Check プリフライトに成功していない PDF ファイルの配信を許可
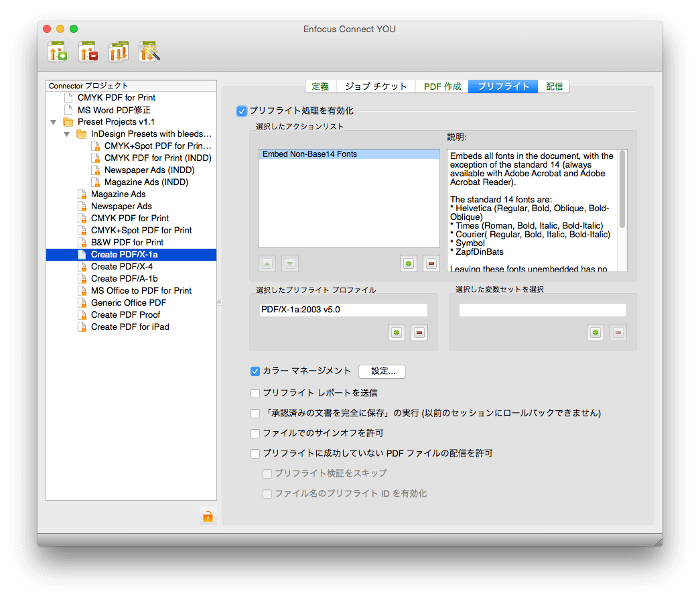The width and height of the screenshot is (700, 600). pos(255,453)
